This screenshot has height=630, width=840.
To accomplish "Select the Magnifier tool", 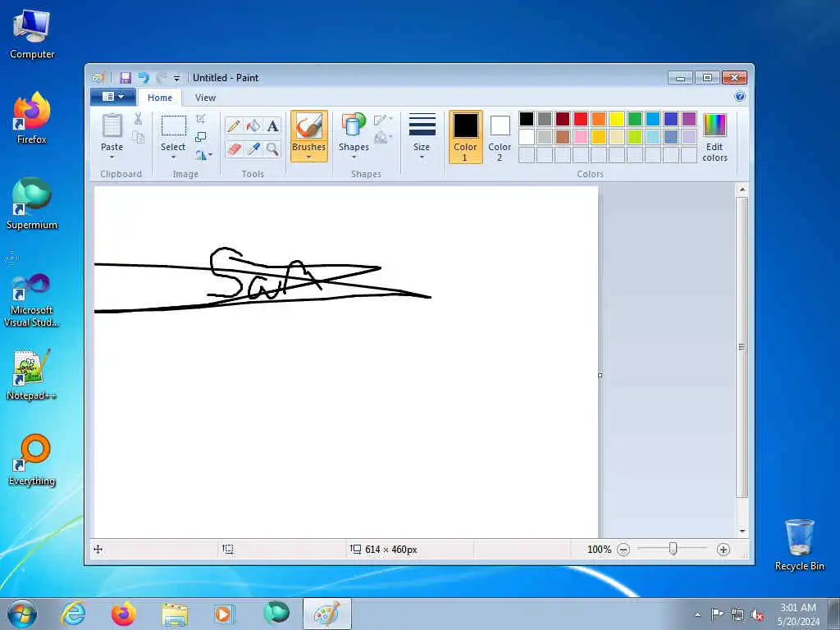I will (x=272, y=148).
